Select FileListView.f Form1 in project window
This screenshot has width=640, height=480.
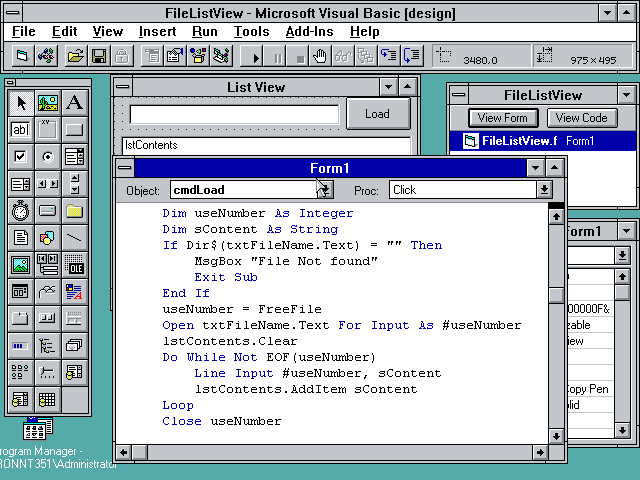point(542,141)
